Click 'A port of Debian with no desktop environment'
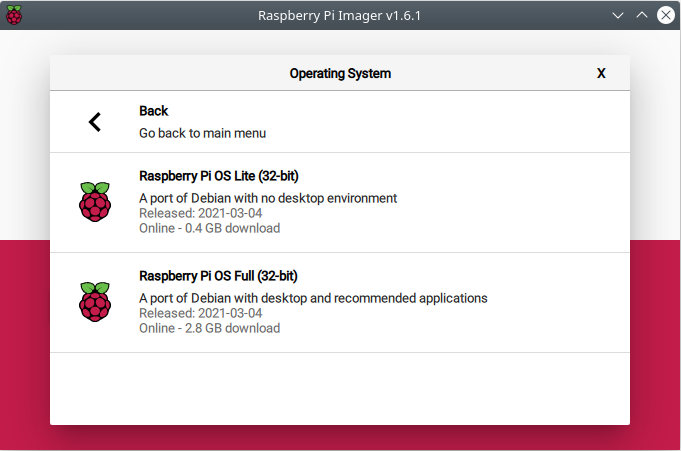 click(268, 198)
